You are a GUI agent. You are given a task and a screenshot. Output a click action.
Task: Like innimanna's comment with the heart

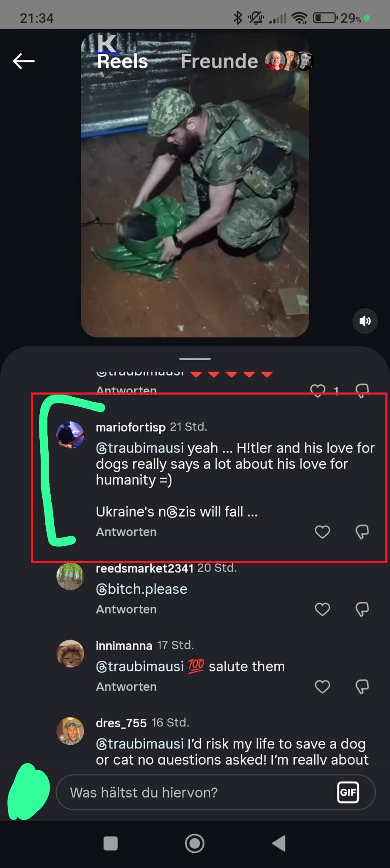[x=322, y=687]
